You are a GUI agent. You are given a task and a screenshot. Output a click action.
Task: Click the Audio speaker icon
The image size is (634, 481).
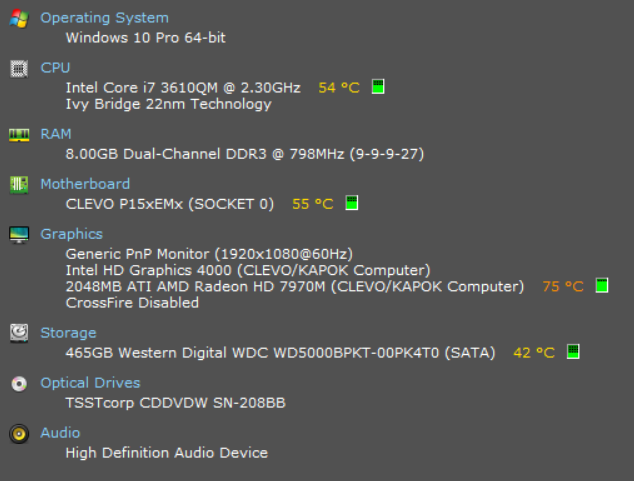point(19,434)
